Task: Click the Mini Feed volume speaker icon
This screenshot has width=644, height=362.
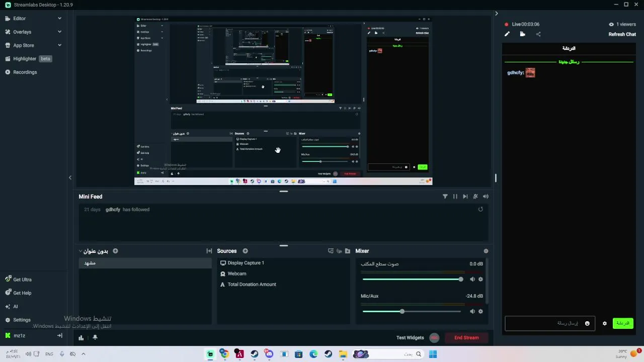Action: coord(486,197)
